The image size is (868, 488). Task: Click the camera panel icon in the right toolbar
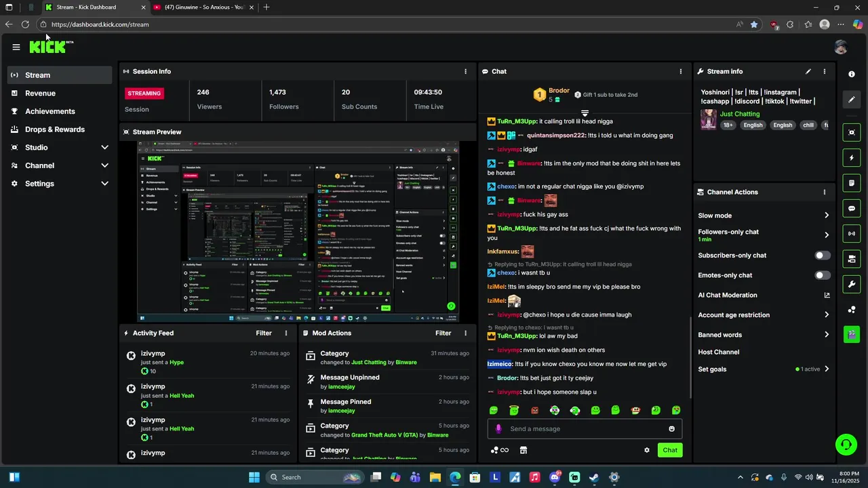(852, 259)
